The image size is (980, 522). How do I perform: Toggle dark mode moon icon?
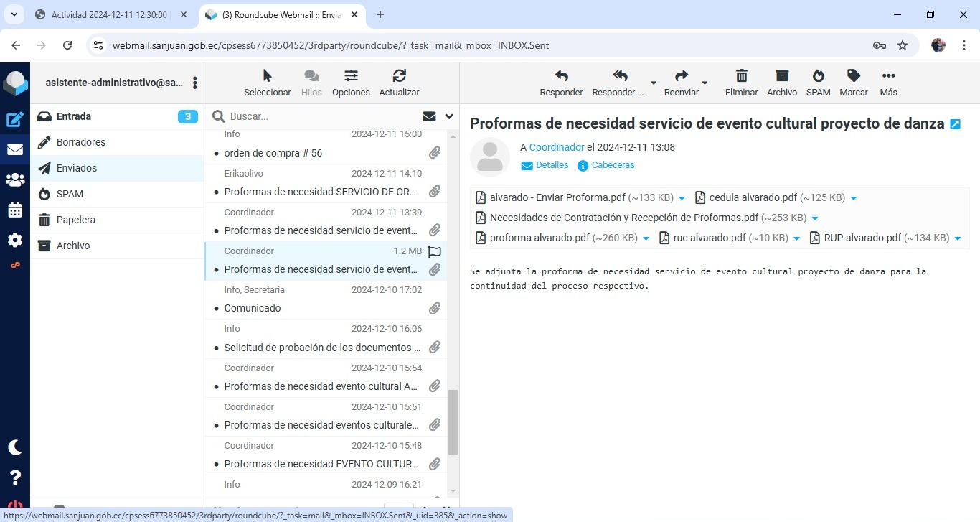tap(15, 447)
